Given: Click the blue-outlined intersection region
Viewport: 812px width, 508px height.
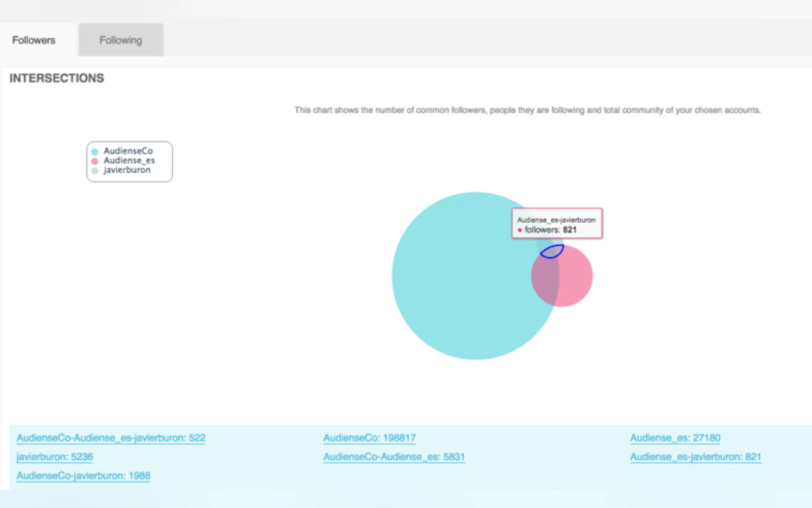Looking at the screenshot, I should pyautogui.click(x=552, y=252).
